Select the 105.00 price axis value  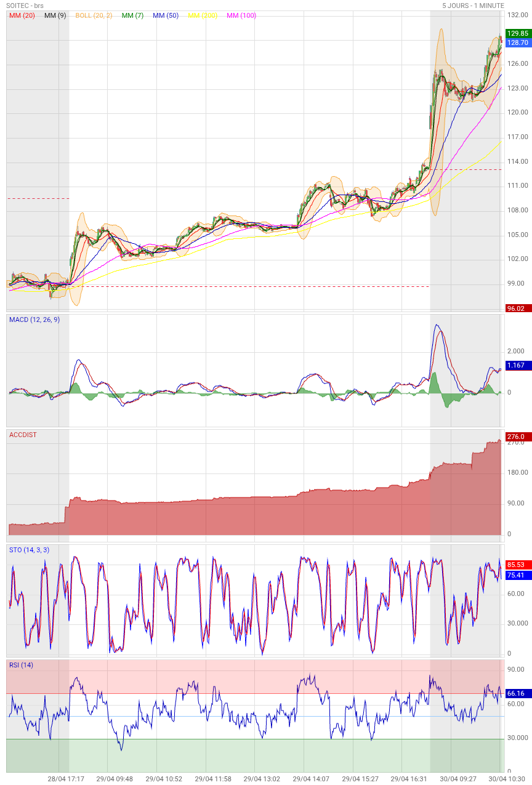pos(518,235)
